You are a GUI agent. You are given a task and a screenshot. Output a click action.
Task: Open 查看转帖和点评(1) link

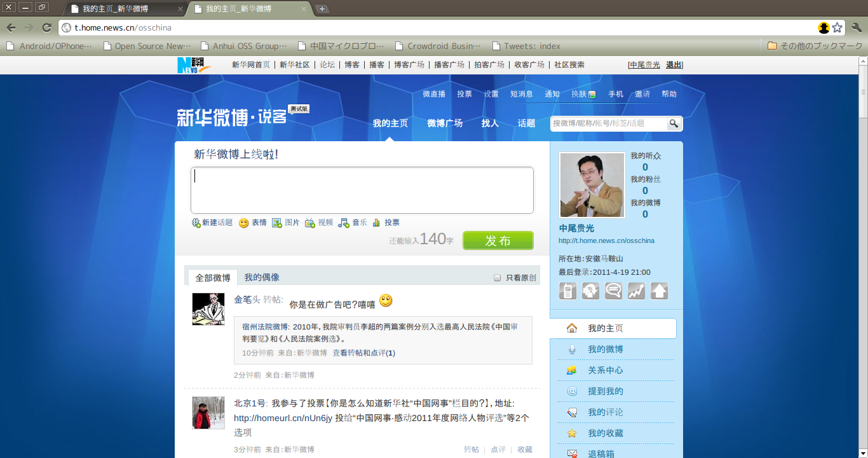(364, 353)
